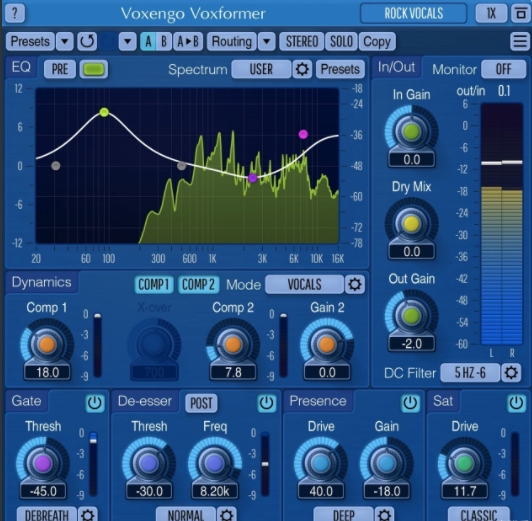
Task: Open the 1X oversampling selector
Action: pos(491,13)
